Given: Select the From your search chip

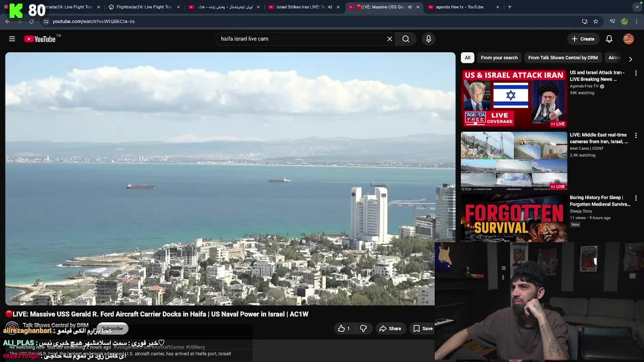Looking at the screenshot, I should [499, 58].
